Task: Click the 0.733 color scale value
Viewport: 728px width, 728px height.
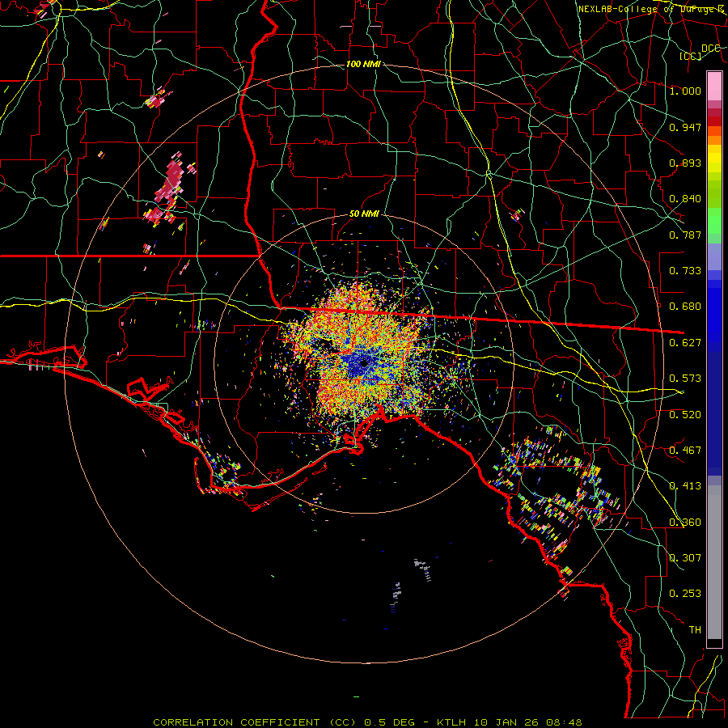Action: [685, 271]
